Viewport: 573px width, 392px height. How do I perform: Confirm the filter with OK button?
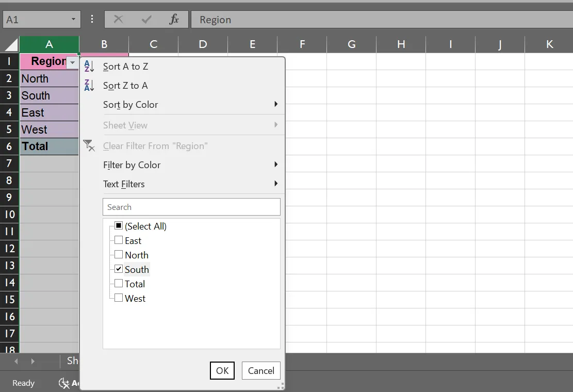[x=222, y=370]
